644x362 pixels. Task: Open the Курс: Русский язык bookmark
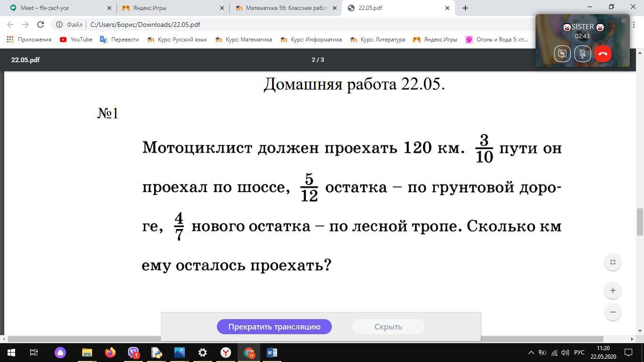(177, 40)
